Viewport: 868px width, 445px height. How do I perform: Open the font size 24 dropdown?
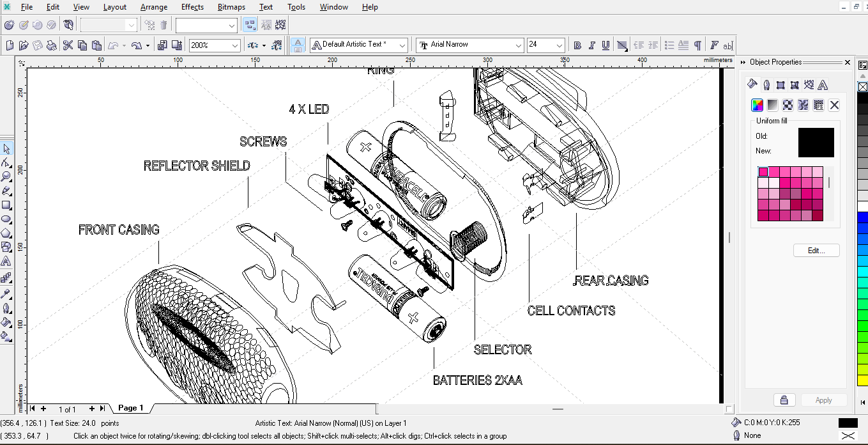coord(560,45)
